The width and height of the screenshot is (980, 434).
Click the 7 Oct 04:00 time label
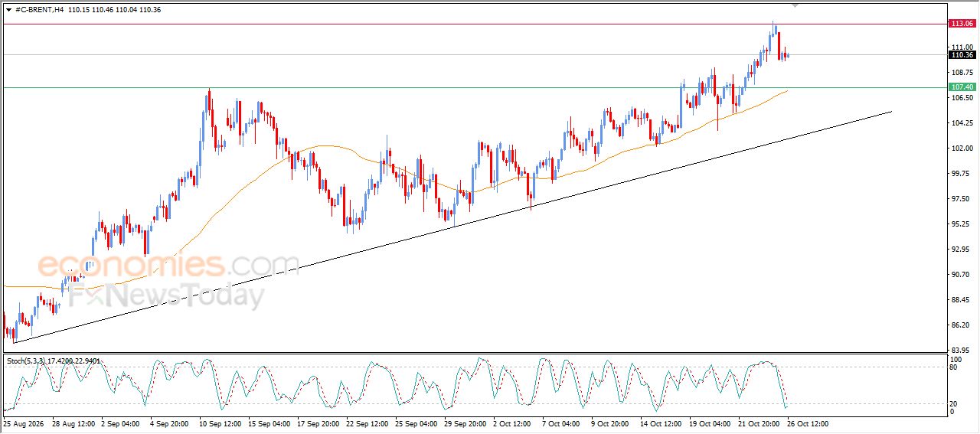tap(562, 423)
